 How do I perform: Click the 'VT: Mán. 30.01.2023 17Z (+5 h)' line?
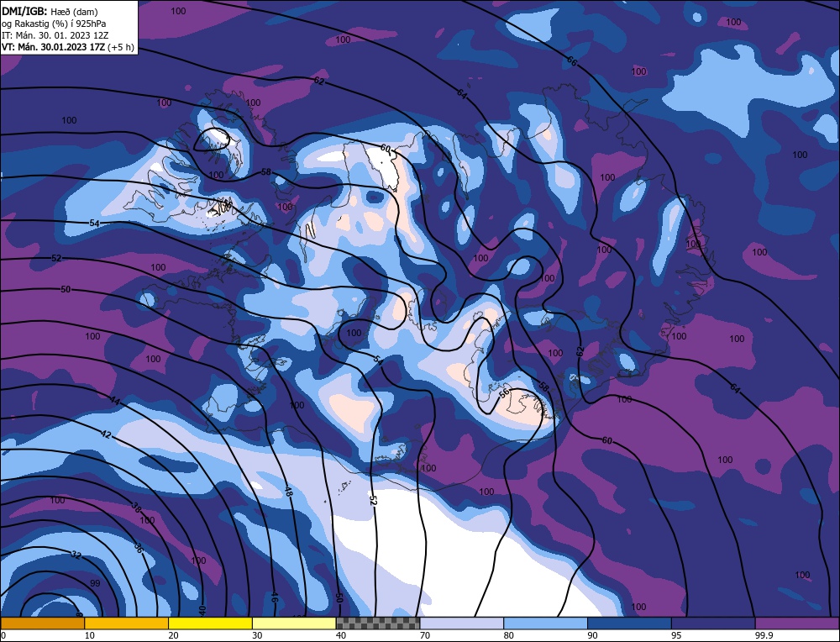[x=67, y=47]
